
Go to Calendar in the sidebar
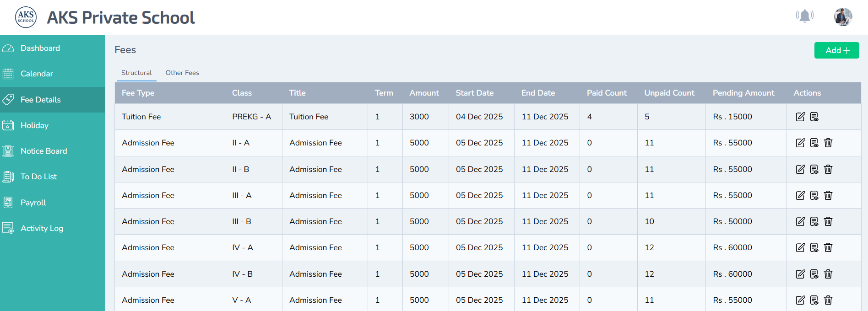pos(37,74)
